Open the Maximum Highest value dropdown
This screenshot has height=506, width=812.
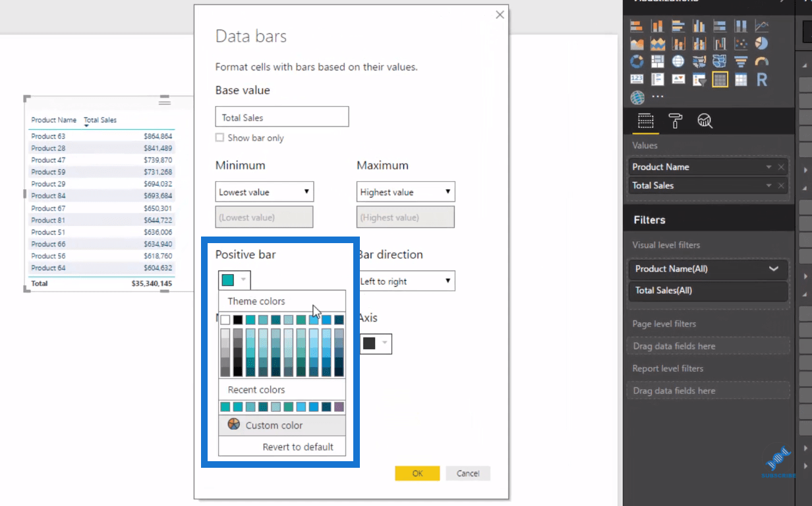(x=406, y=192)
